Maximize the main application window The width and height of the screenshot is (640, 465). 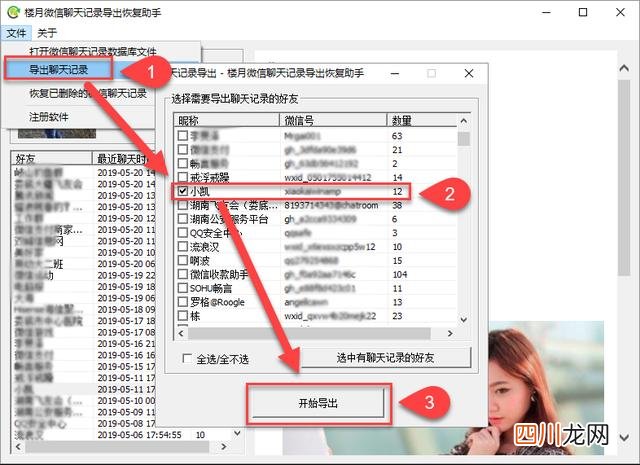(583, 12)
